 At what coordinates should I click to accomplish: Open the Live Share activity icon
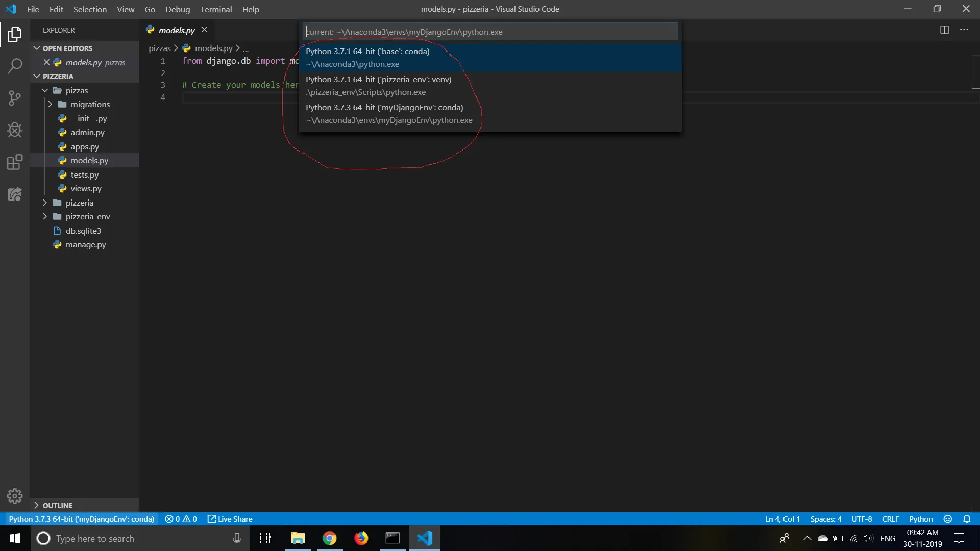(x=15, y=194)
